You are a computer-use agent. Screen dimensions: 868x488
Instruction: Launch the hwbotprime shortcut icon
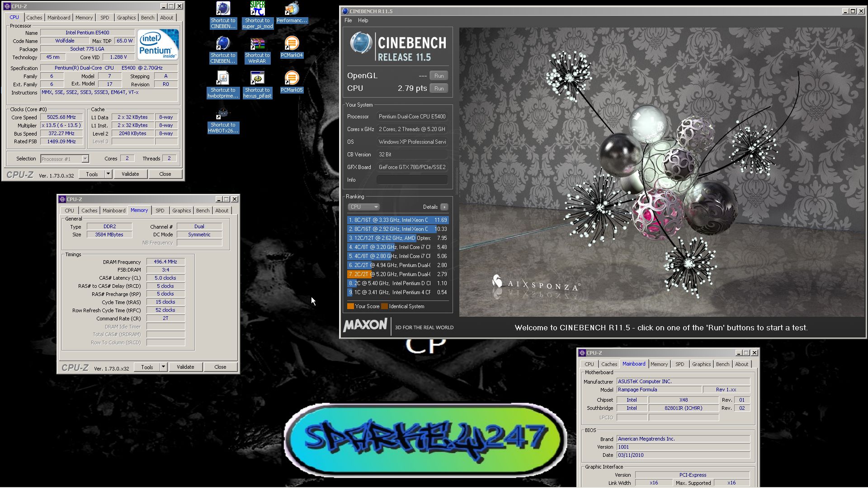tap(222, 78)
